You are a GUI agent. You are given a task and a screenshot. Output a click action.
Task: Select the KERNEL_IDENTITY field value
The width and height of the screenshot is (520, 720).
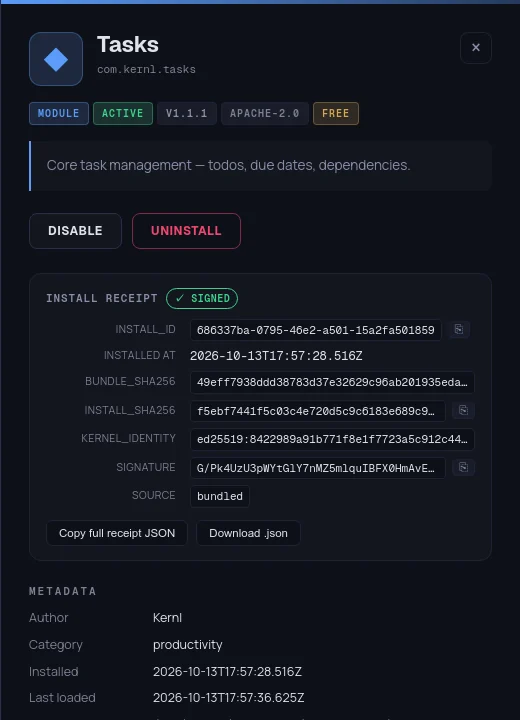(332, 439)
